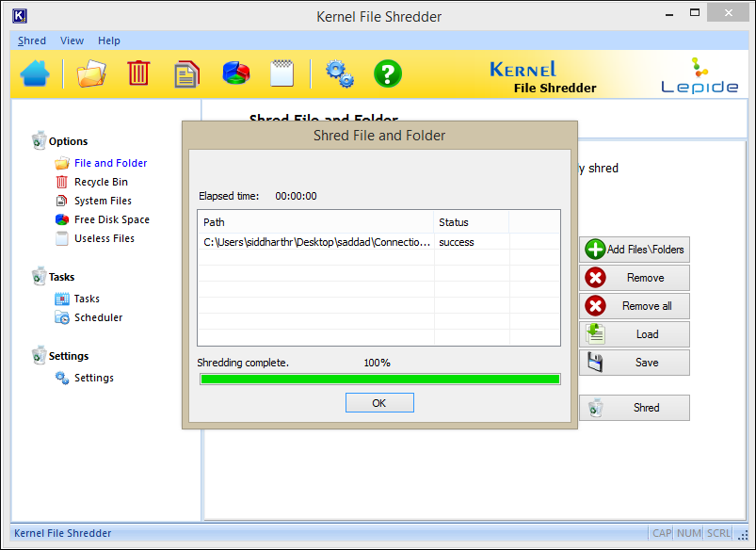Click the Load button
This screenshot has width=756, height=550.
pos(635,334)
